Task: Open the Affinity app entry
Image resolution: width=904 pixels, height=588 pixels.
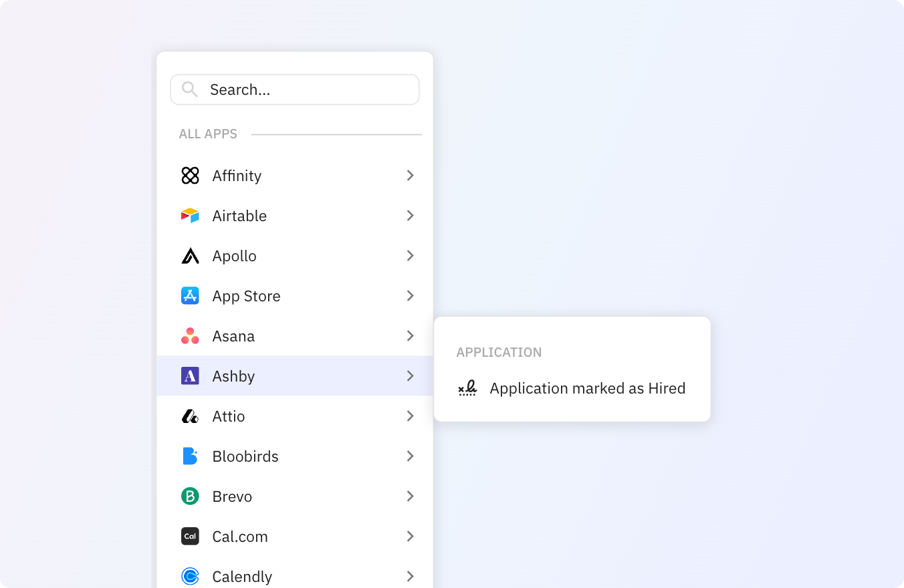Action: click(x=295, y=176)
